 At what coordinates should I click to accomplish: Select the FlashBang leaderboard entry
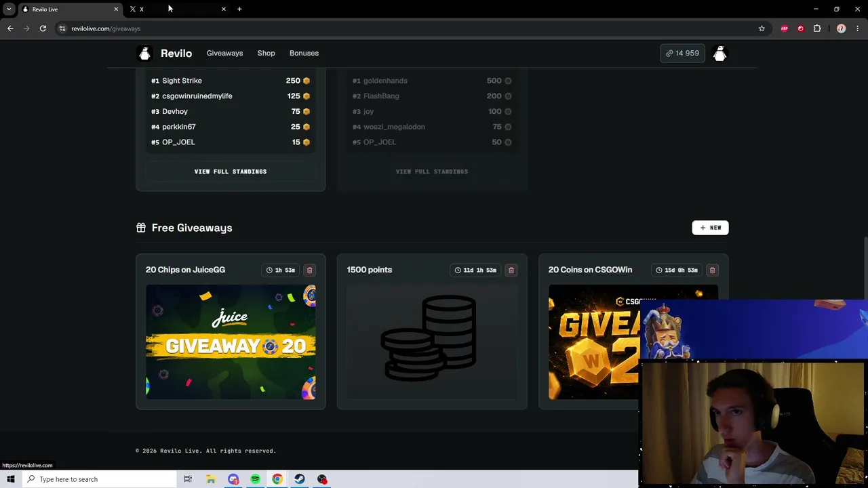(x=432, y=96)
